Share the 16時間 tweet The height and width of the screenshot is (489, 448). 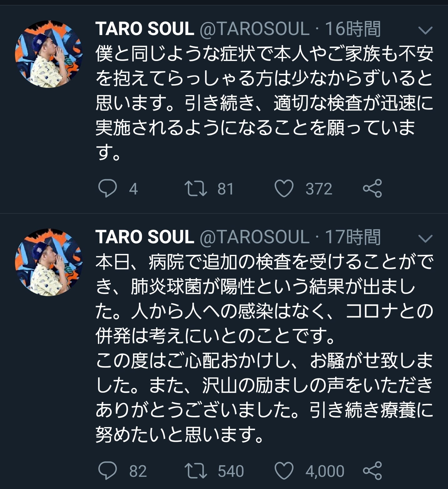tap(372, 188)
